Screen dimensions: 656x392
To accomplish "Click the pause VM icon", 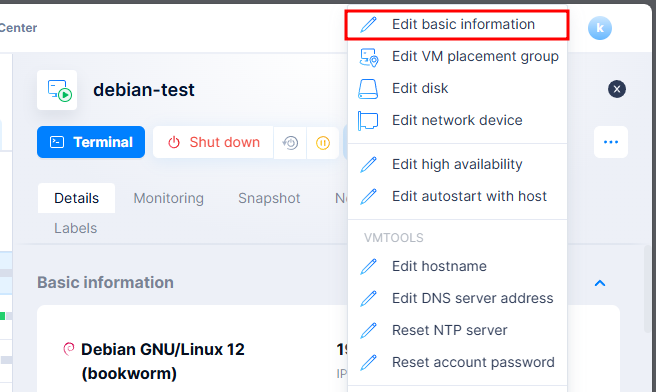I will click(323, 143).
